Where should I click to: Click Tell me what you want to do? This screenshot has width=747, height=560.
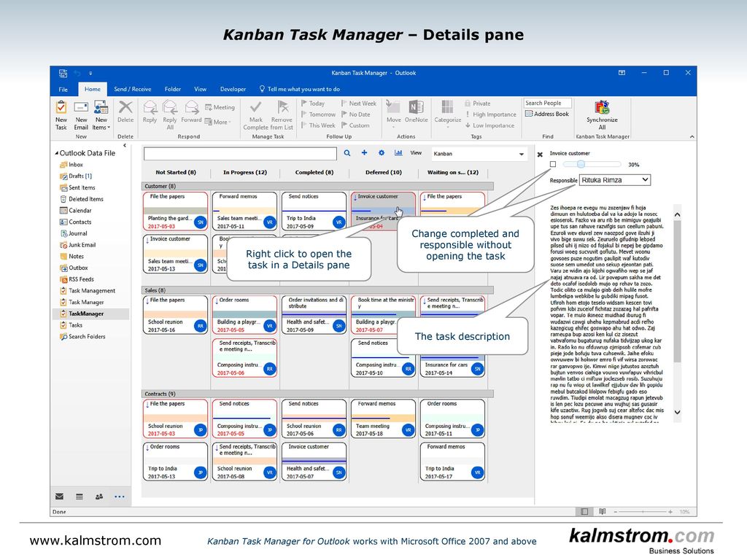click(x=300, y=89)
